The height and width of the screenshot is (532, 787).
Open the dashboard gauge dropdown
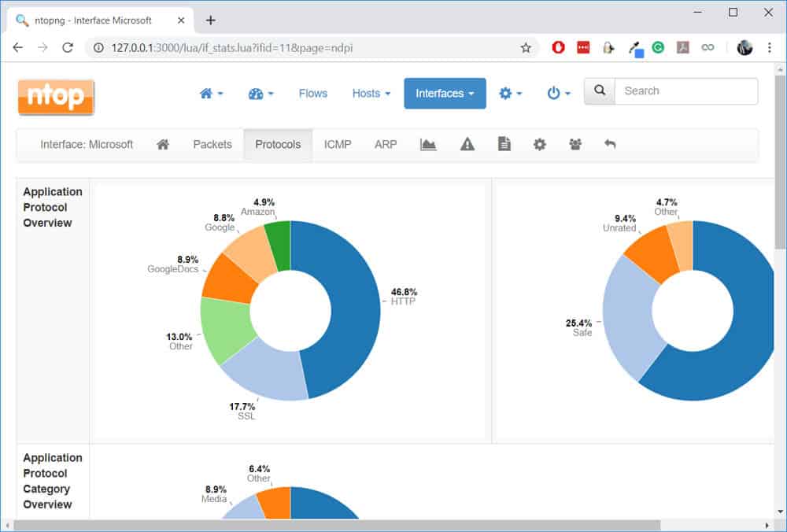pos(261,94)
